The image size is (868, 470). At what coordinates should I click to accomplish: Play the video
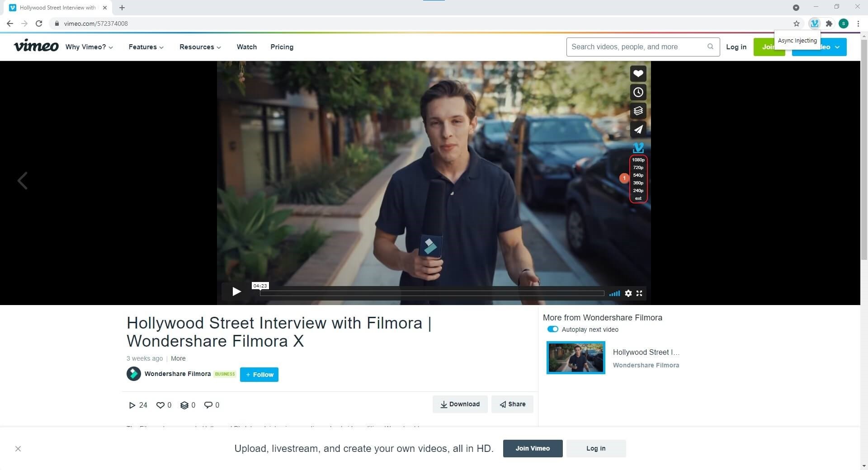tap(236, 292)
